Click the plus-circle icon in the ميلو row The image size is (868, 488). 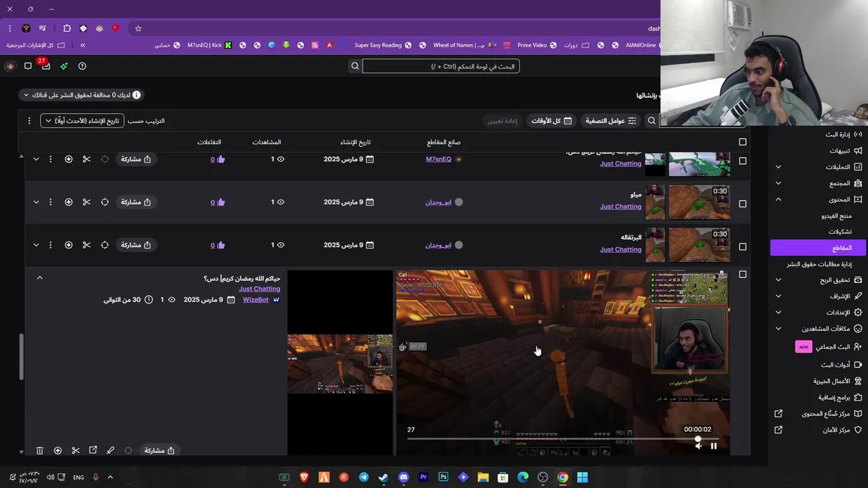[68, 202]
